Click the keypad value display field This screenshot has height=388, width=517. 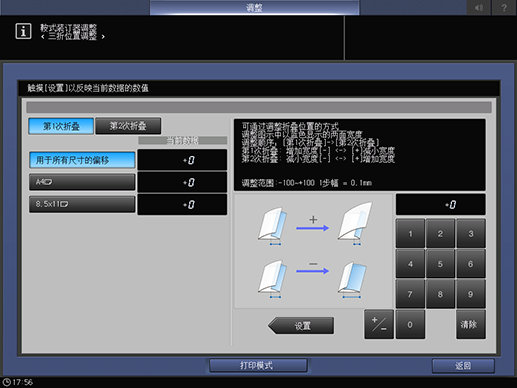(441, 205)
